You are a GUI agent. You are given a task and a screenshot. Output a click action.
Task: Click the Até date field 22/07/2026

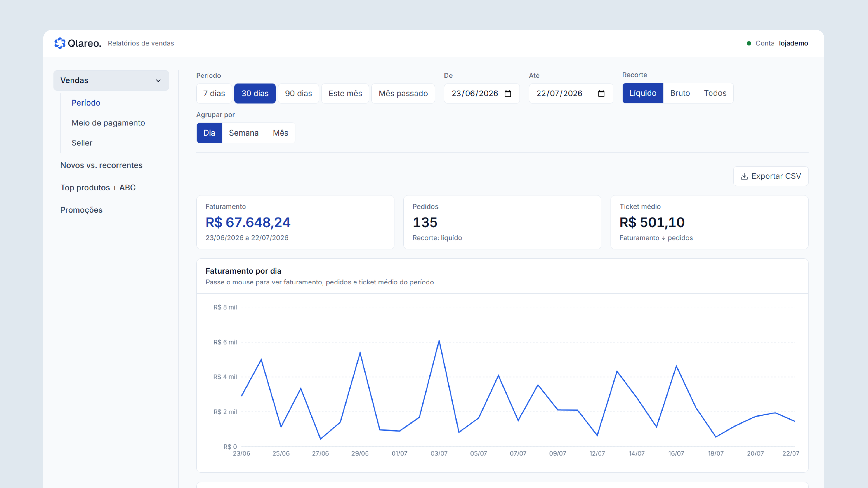coord(571,94)
